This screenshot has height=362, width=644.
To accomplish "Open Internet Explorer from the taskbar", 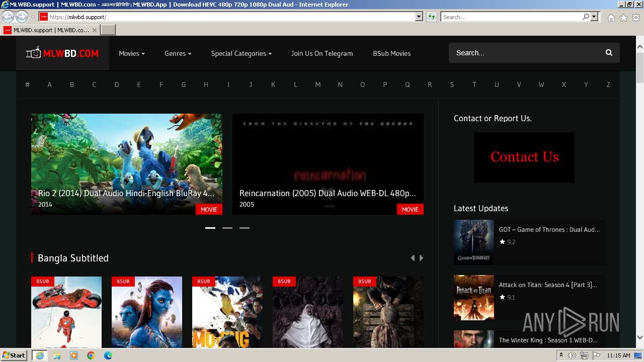I will pos(39,355).
